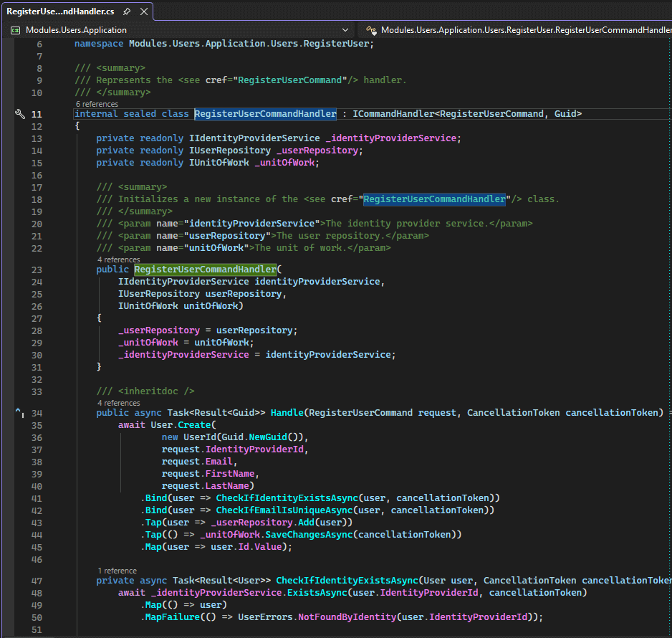The image size is (672, 638).
Task: Click SaveChangesAsync on line 44
Action: pyautogui.click(x=309, y=535)
